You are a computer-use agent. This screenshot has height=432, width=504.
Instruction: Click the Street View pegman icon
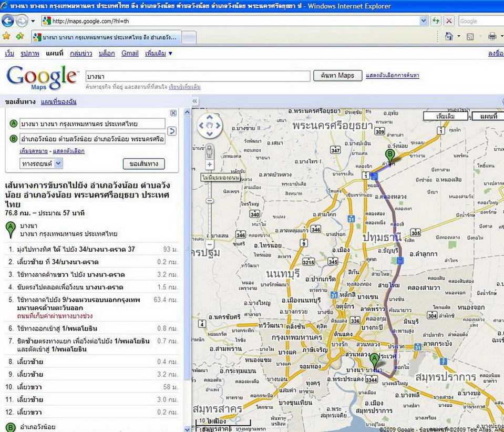(x=210, y=151)
